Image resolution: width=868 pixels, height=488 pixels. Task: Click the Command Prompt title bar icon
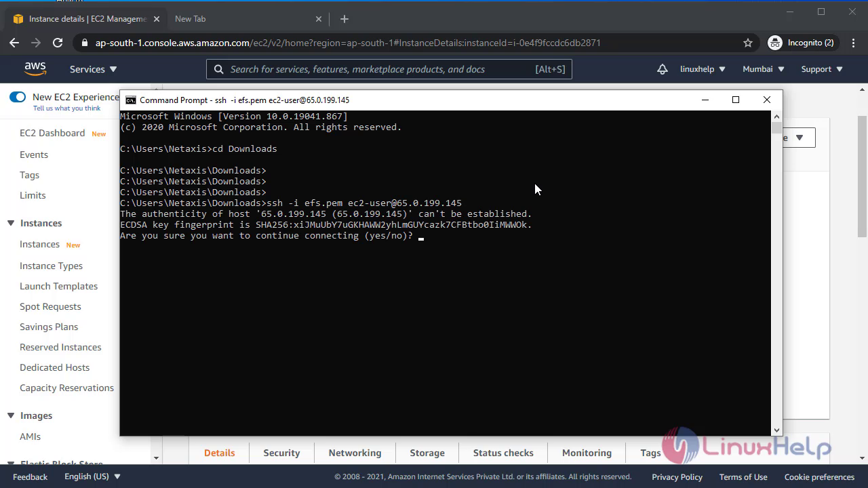(131, 100)
